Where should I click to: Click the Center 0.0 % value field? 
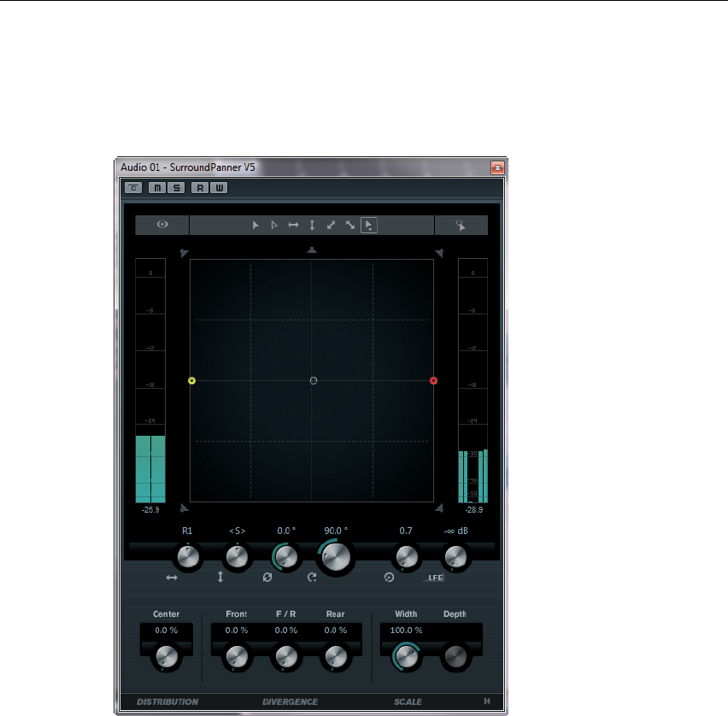pyautogui.click(x=167, y=631)
